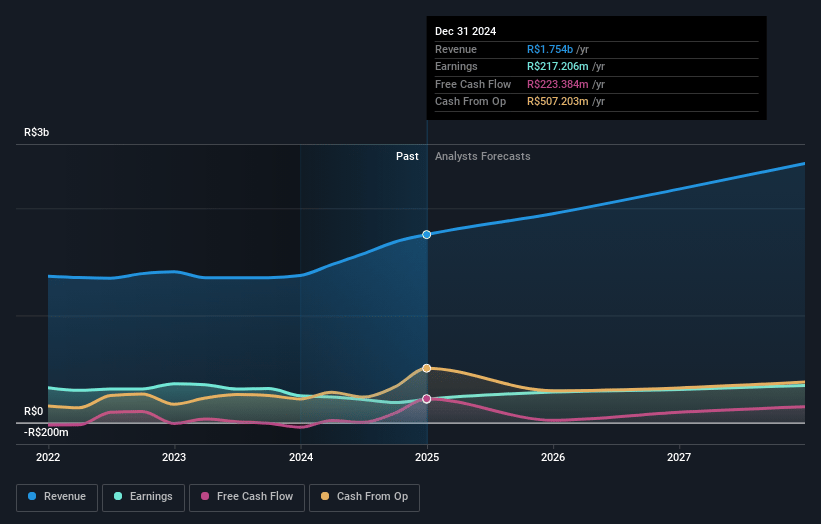Click the R$217.206m earnings value in tooltip
Viewport: 821px width, 524px height.
pyautogui.click(x=558, y=66)
